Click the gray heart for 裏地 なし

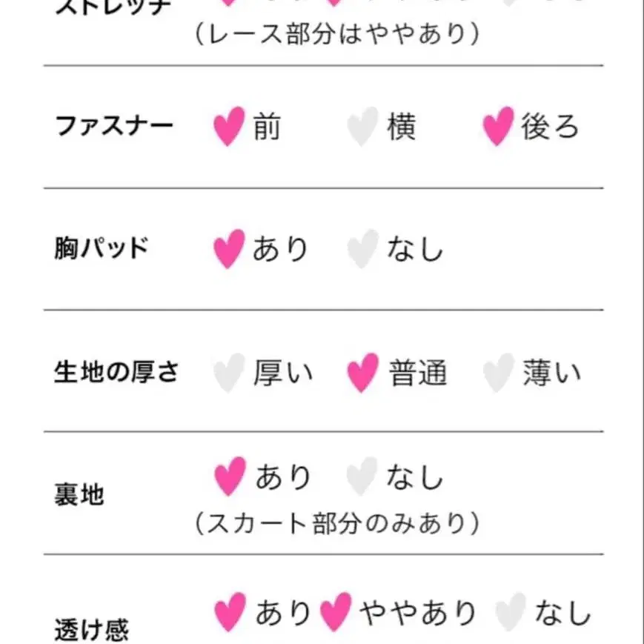(x=362, y=477)
